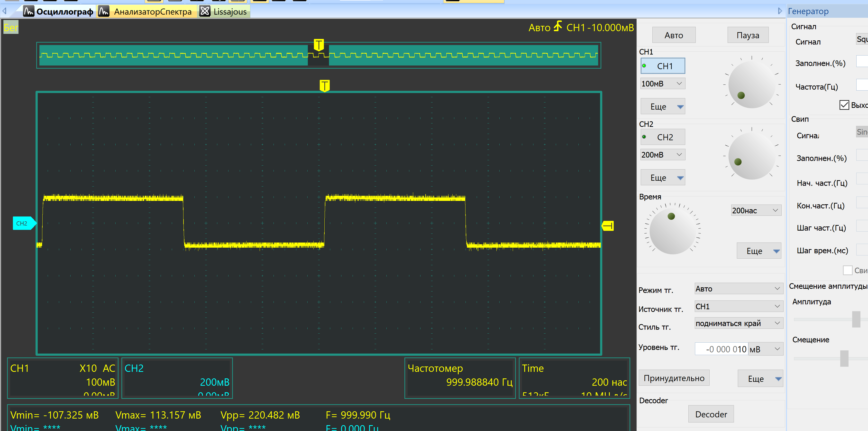
Task: Uncheck the generator output checkbox
Action: 844,105
